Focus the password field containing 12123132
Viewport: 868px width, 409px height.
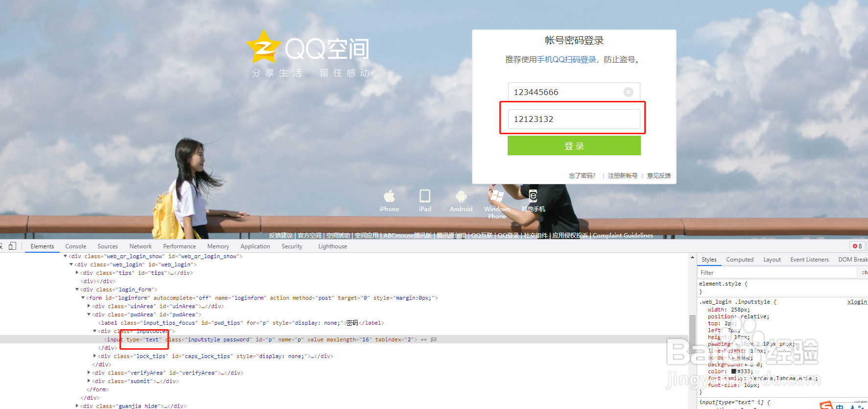(574, 119)
